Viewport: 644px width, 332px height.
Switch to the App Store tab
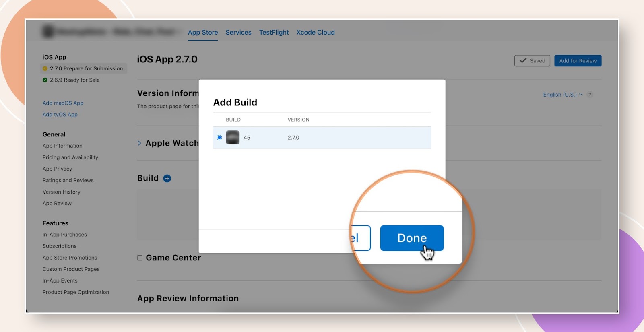tap(203, 32)
